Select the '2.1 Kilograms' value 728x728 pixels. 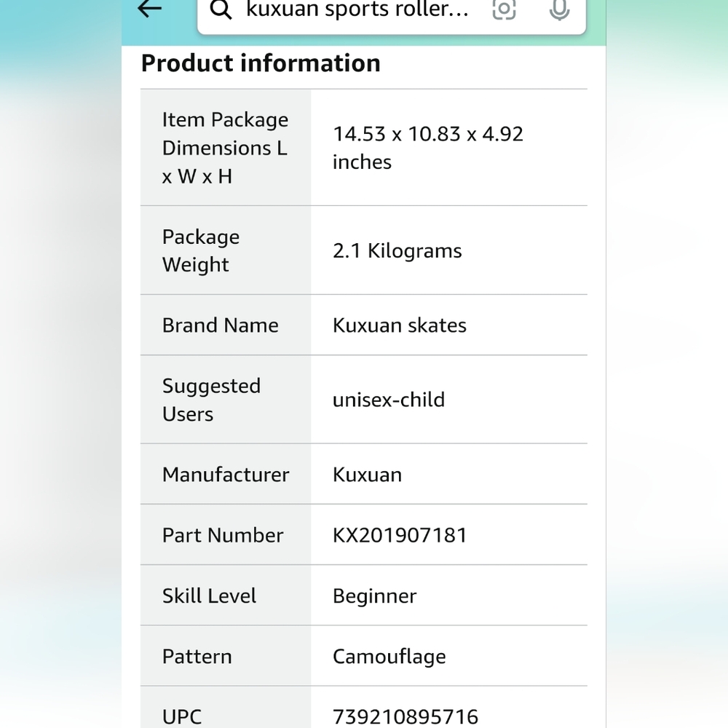tap(397, 250)
